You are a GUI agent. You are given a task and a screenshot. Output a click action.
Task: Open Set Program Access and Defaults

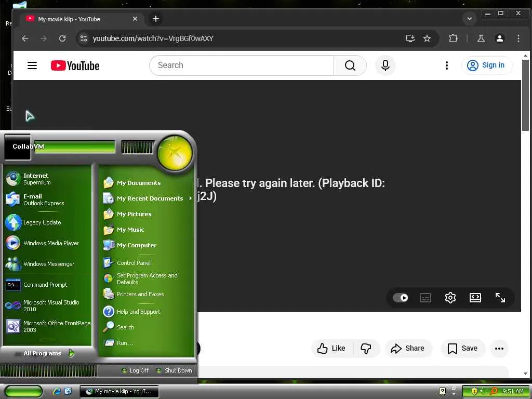coord(147,278)
